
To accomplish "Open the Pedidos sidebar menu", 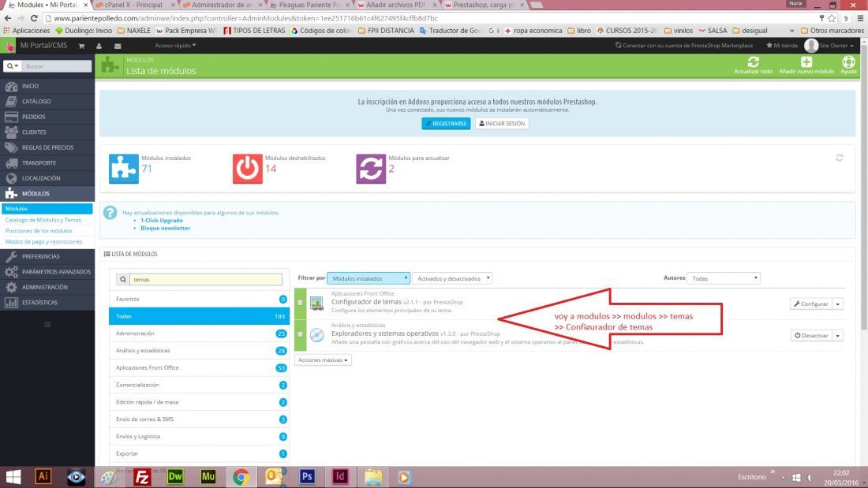I will (47, 117).
